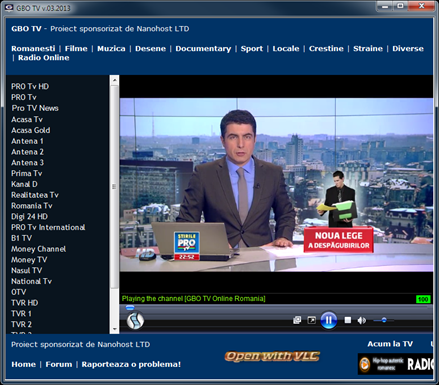Click the green 100 indicator in status bar
This screenshot has width=439, height=385.
click(423, 299)
